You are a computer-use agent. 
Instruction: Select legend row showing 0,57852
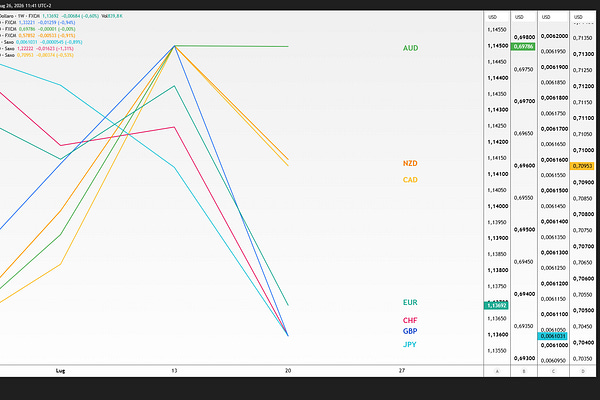pos(38,36)
